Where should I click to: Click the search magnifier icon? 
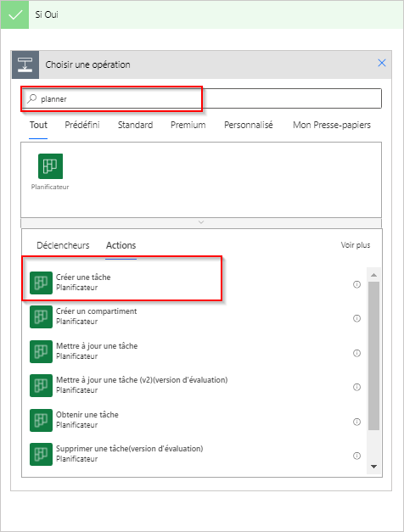[x=32, y=98]
